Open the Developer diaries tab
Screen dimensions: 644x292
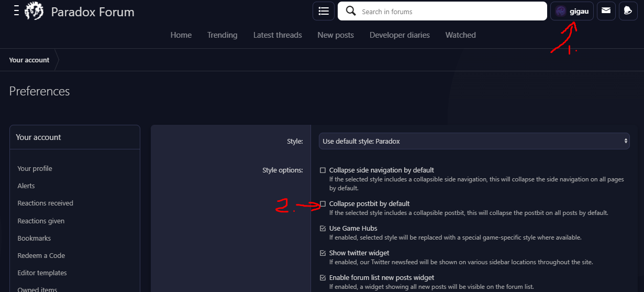[x=399, y=35]
